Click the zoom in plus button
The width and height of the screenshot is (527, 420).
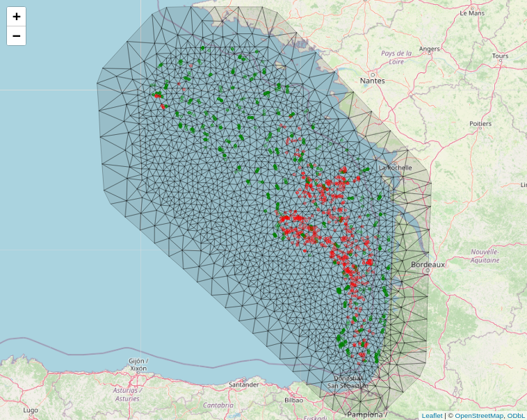click(16, 17)
